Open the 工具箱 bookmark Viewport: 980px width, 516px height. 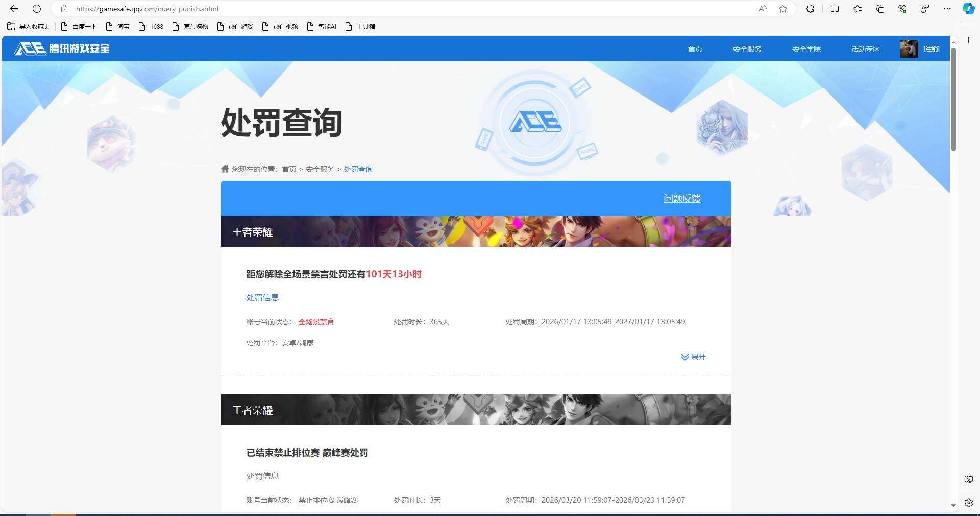click(360, 27)
